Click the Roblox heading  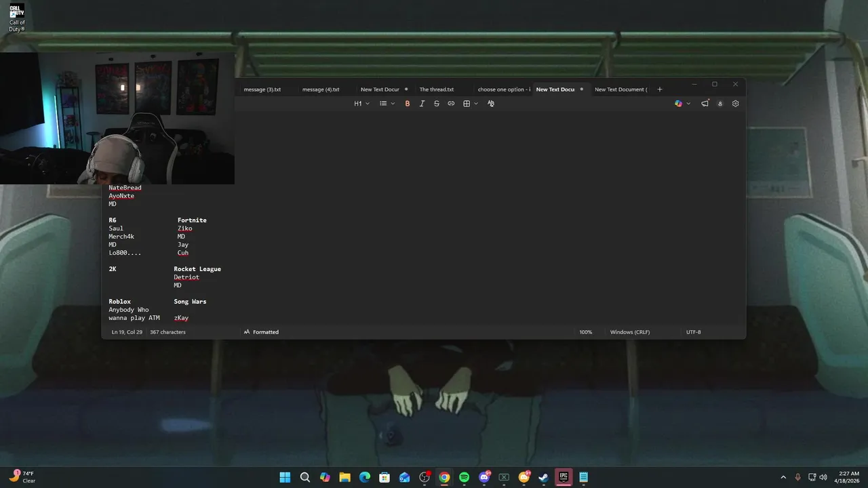(x=119, y=302)
